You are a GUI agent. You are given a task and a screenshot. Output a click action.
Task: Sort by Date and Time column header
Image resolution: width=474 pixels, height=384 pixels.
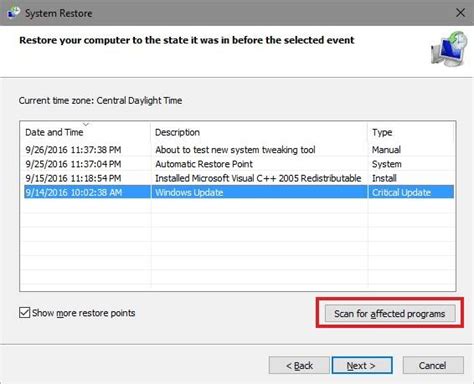[x=86, y=132]
